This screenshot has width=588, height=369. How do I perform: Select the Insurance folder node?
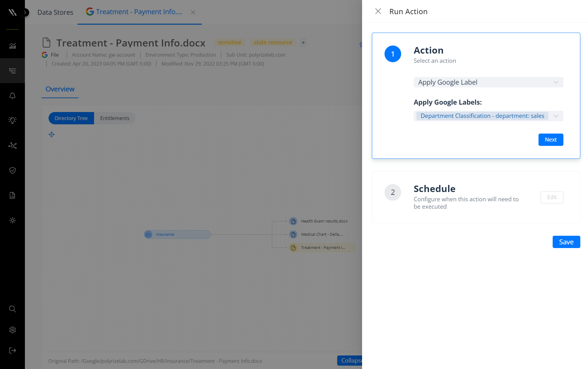(177, 235)
